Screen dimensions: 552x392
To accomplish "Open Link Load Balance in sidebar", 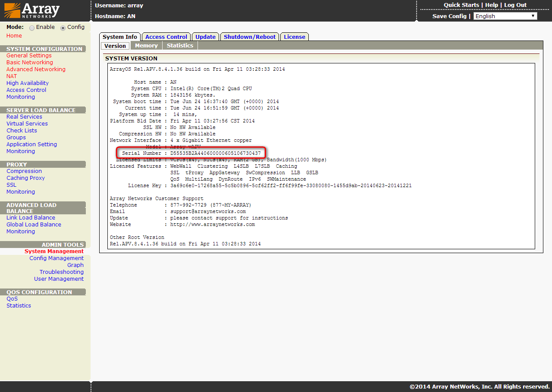I will tap(31, 218).
